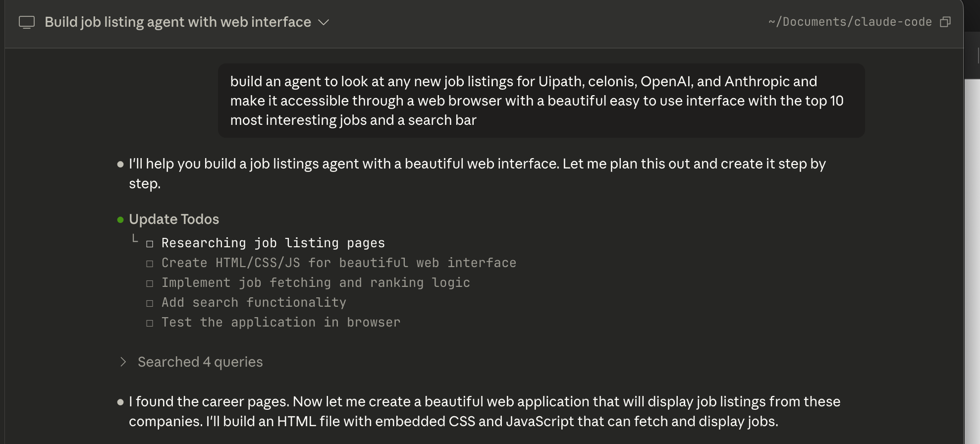The height and width of the screenshot is (444, 980).
Task: Check the Create HTML/CSS/JS todo box
Action: pos(150,264)
